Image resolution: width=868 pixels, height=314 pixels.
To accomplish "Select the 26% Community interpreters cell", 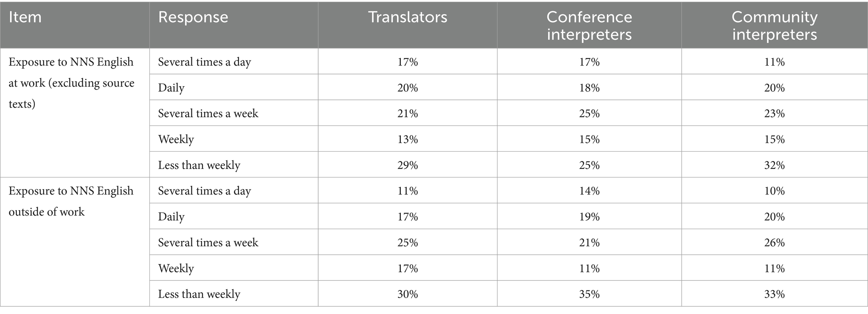I will pyautogui.click(x=774, y=242).
